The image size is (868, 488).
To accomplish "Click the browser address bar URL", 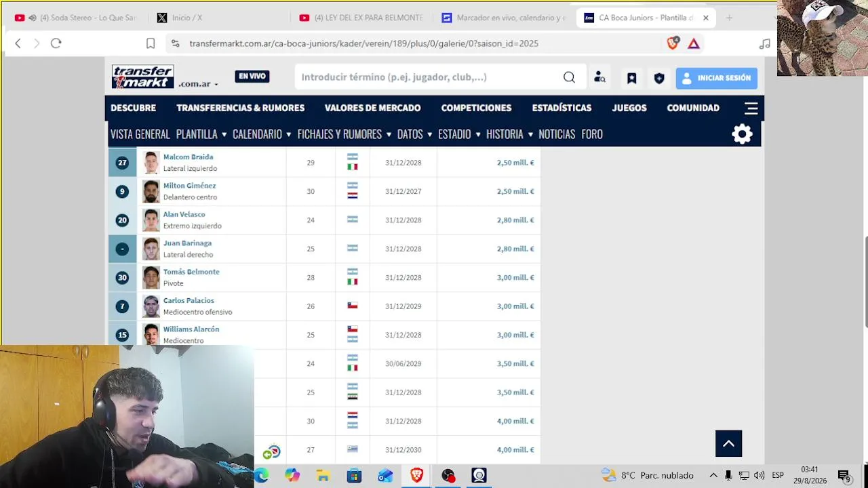I will click(x=364, y=43).
